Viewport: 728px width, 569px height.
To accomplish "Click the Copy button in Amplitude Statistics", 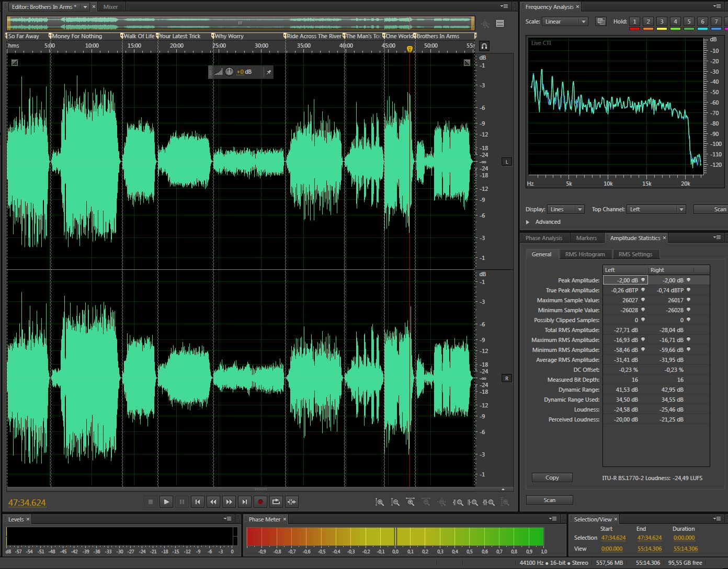I will (552, 477).
